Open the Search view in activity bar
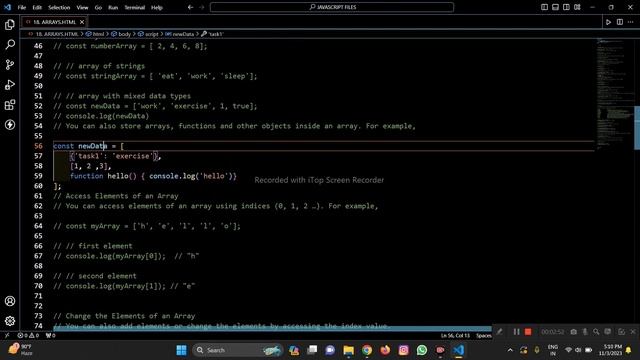Viewport: 640px width, 360px height. [10, 44]
